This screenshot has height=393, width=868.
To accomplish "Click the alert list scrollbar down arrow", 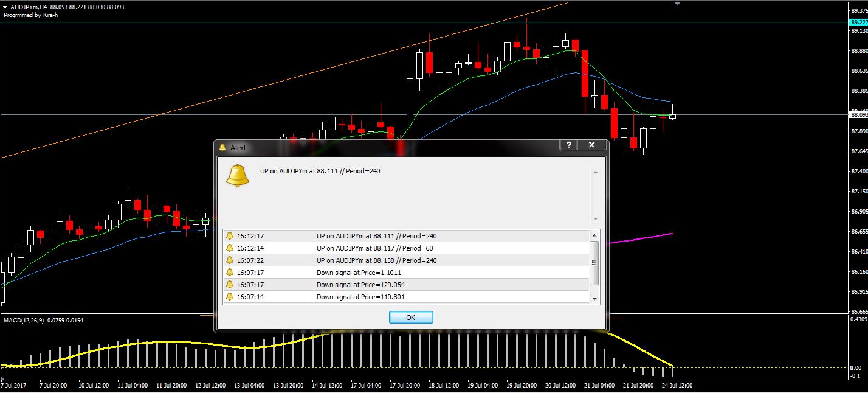I will pos(594,298).
